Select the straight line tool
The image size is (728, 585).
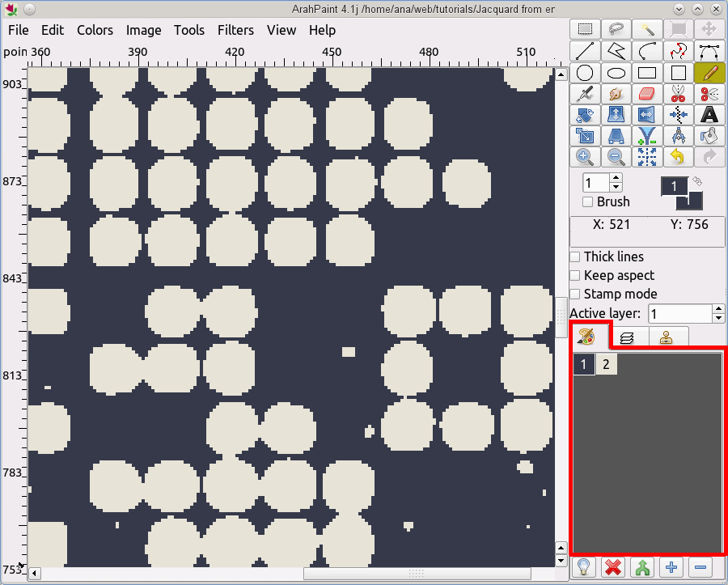tap(585, 51)
